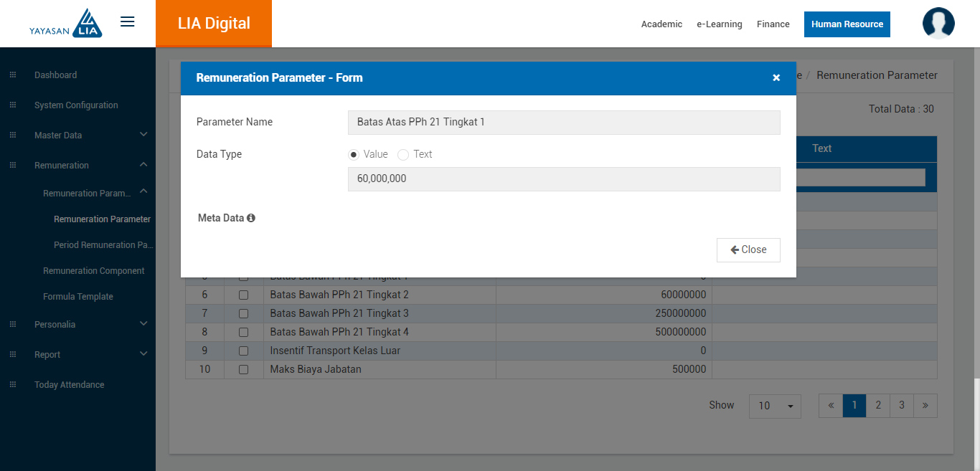Select the Value radio button
The image size is (980, 471).
pyautogui.click(x=354, y=154)
